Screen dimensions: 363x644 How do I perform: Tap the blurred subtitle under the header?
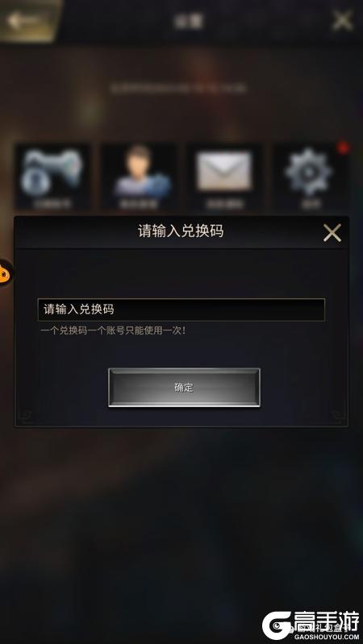(178, 88)
